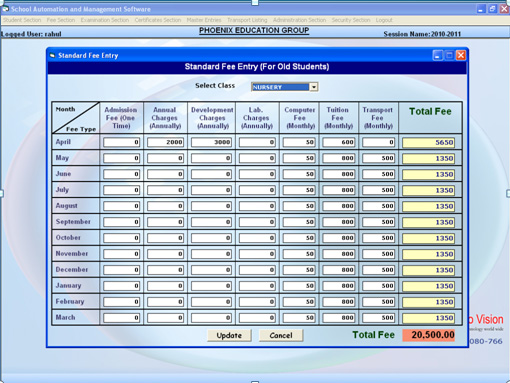Click September Lab Charges input field

pyautogui.click(x=257, y=222)
